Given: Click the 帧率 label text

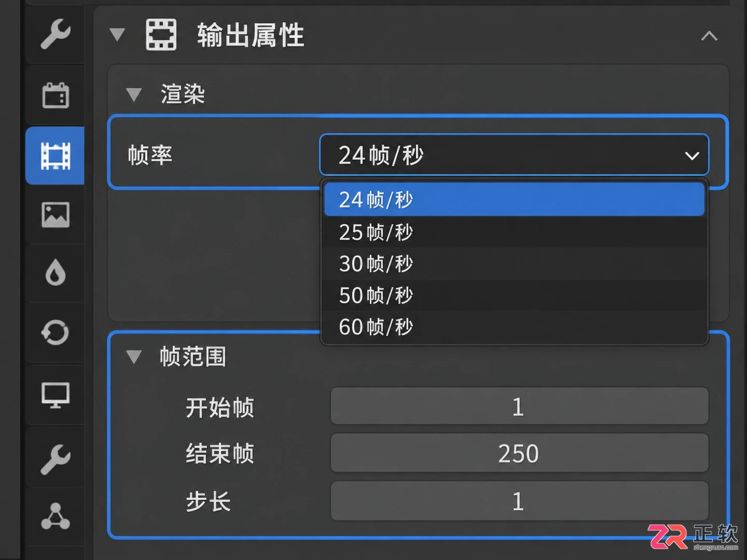Looking at the screenshot, I should tap(150, 155).
